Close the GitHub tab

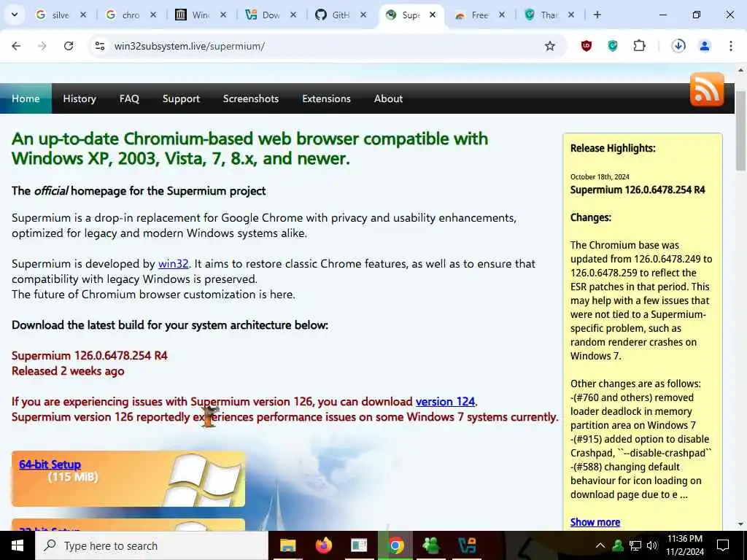pos(363,15)
